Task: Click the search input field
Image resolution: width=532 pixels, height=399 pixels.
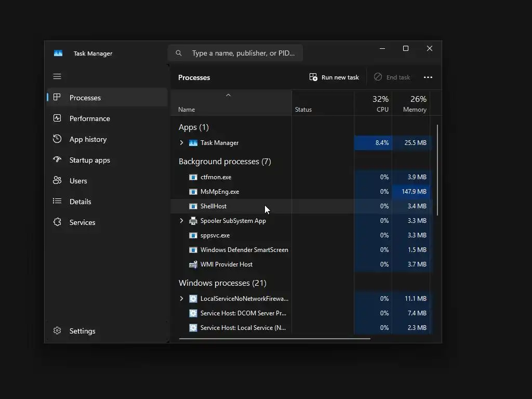Action: point(235,53)
